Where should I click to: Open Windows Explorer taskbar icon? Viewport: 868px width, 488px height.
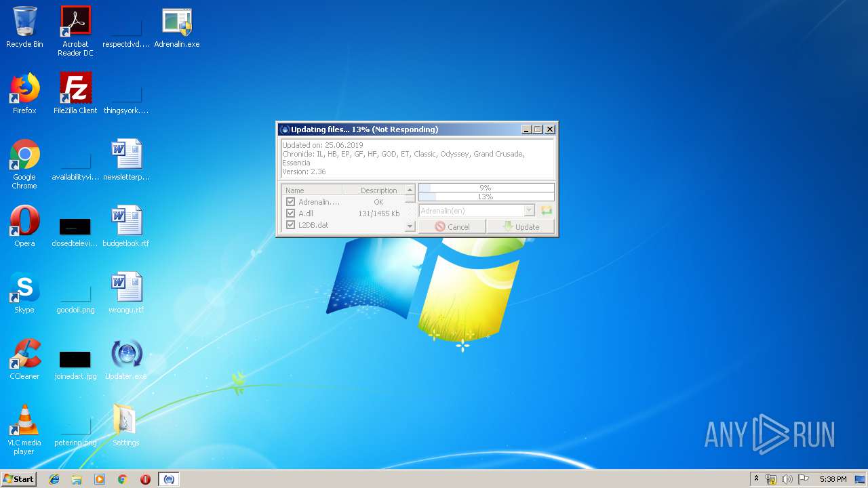pos(77,479)
